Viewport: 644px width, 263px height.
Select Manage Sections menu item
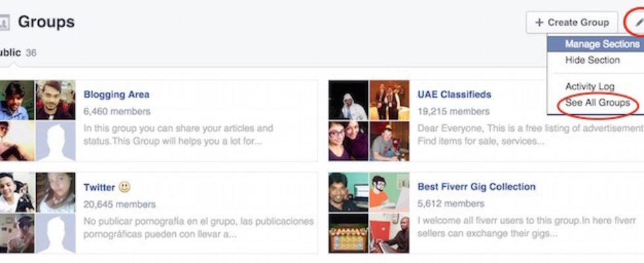tap(601, 44)
